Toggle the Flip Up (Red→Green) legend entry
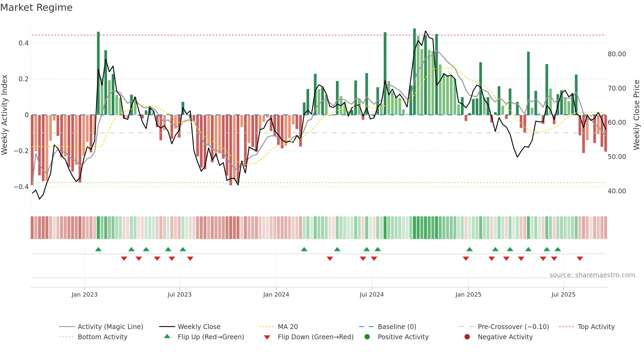644x362 pixels. (x=204, y=337)
